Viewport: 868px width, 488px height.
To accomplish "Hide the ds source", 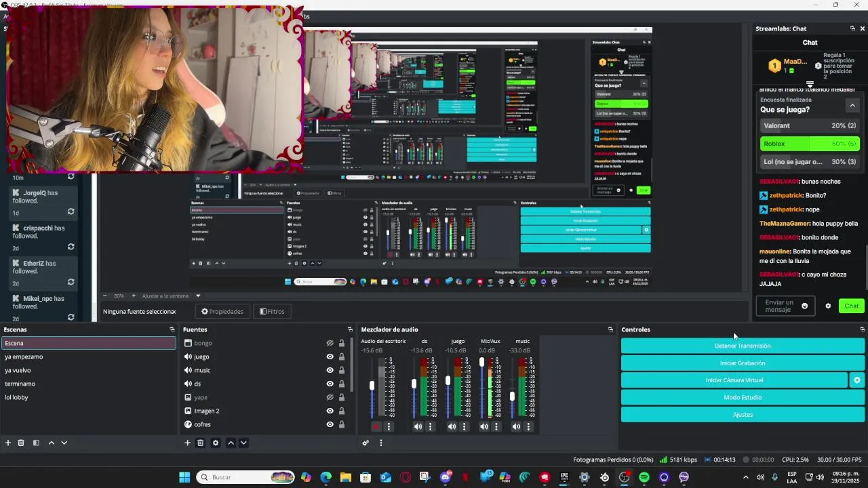I will (330, 384).
